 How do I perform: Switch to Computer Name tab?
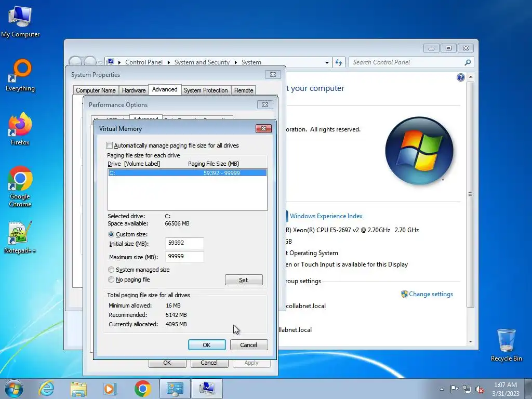pyautogui.click(x=96, y=90)
